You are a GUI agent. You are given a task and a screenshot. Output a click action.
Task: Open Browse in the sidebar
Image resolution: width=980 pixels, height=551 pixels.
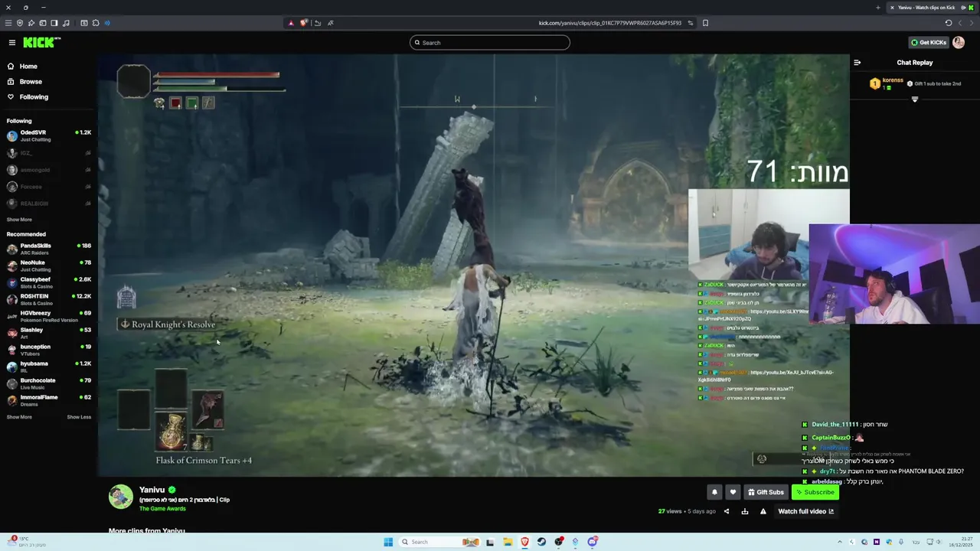[x=31, y=82]
